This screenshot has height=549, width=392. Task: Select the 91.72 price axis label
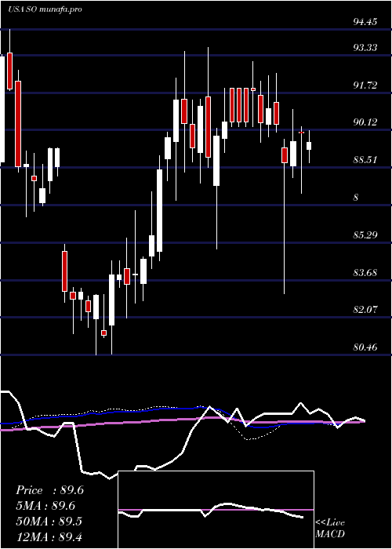pos(365,85)
